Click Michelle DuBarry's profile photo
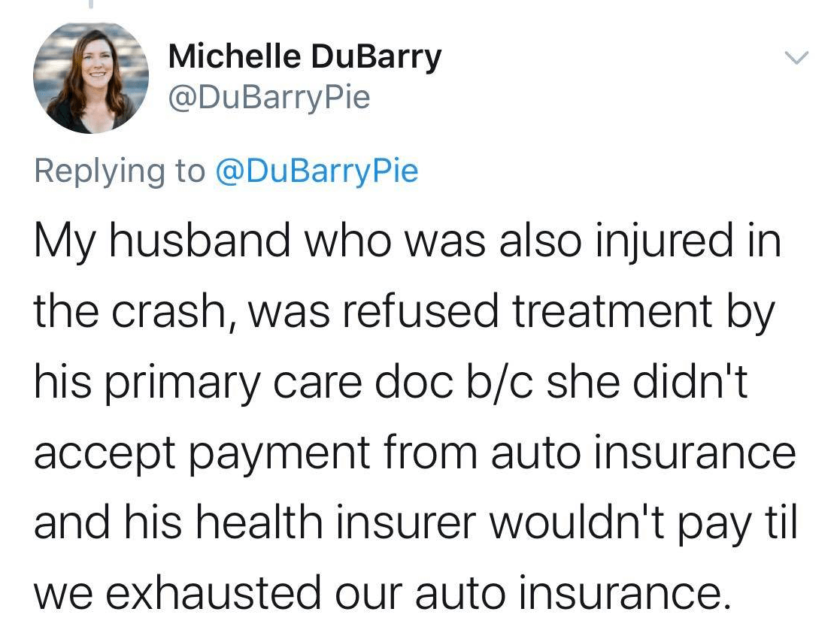 90,77
